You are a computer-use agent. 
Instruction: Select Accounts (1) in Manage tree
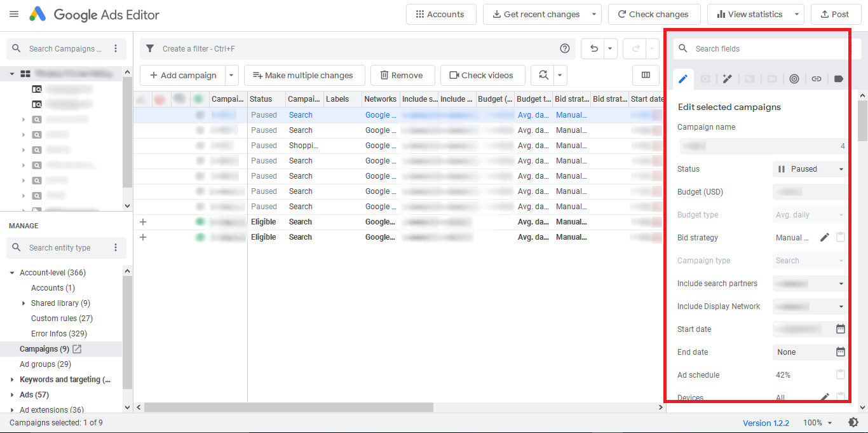pos(53,288)
